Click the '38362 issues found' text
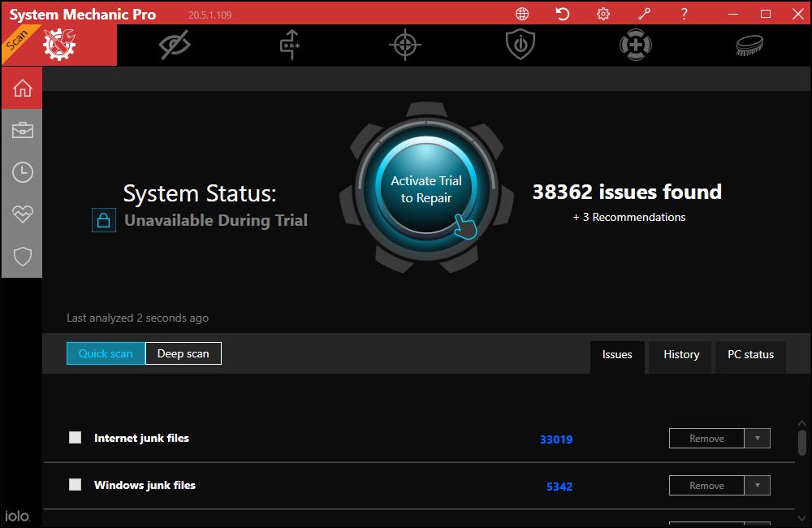This screenshot has height=528, width=812. (x=627, y=192)
